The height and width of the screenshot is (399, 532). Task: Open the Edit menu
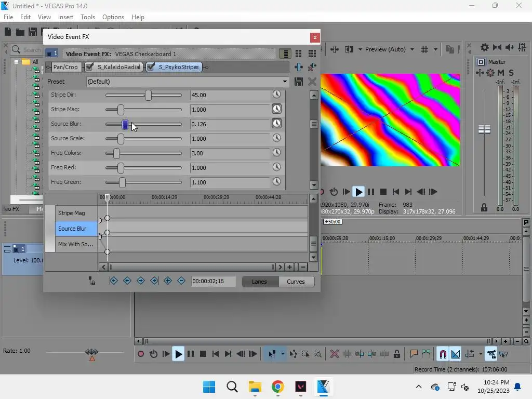25,17
